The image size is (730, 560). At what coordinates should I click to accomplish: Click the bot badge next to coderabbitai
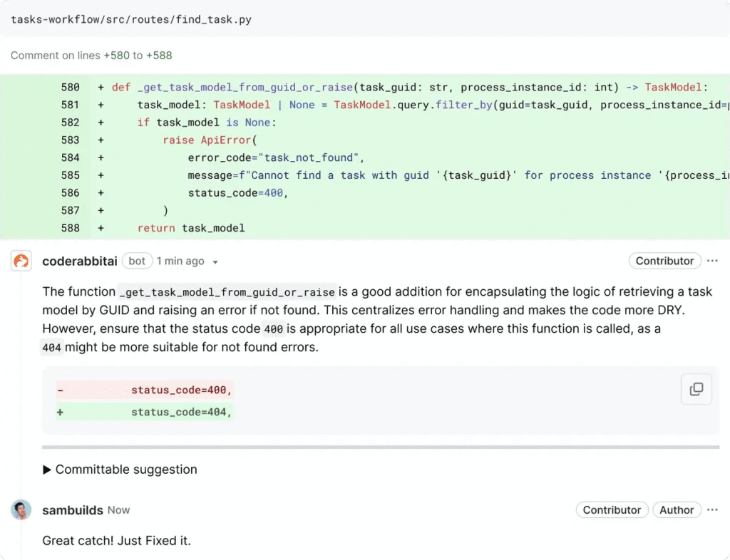tap(137, 261)
